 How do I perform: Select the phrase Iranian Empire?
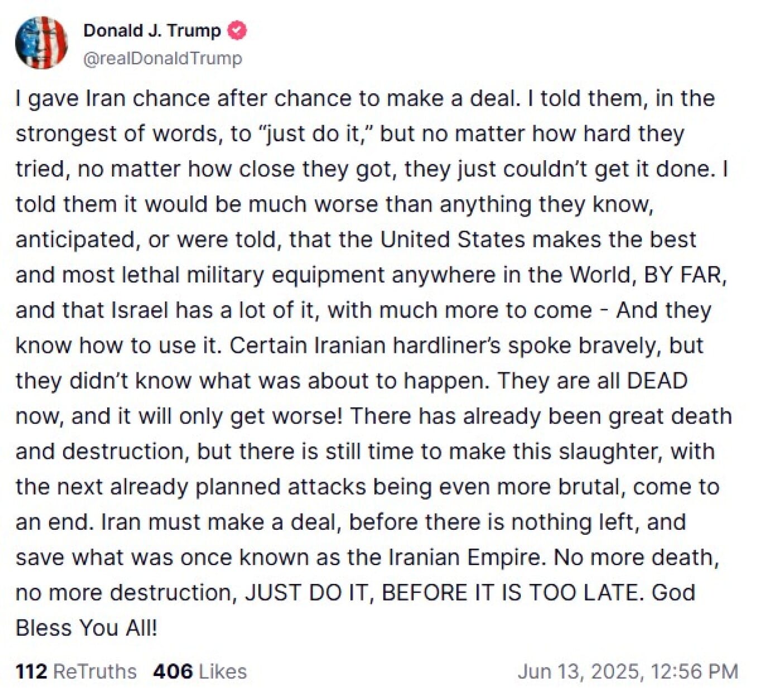pyautogui.click(x=463, y=557)
